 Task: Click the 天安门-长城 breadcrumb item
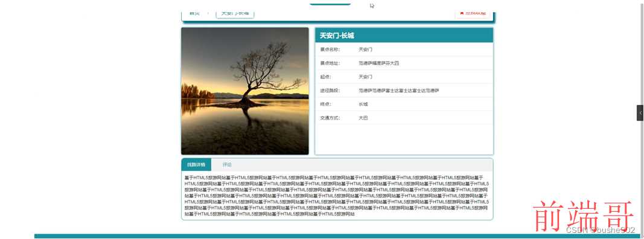(x=235, y=13)
